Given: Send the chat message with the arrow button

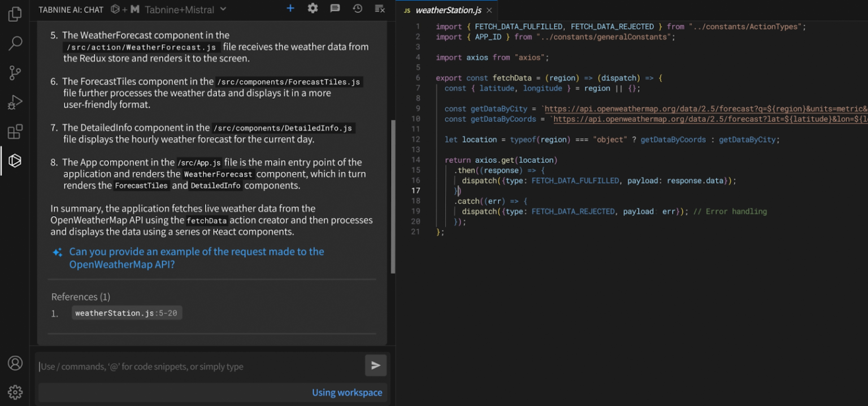Looking at the screenshot, I should pos(375,365).
